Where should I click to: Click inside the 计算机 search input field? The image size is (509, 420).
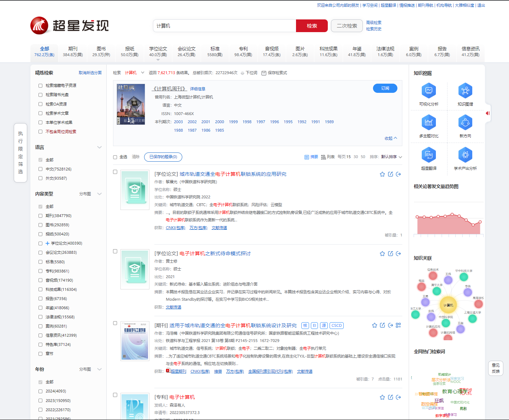point(224,26)
